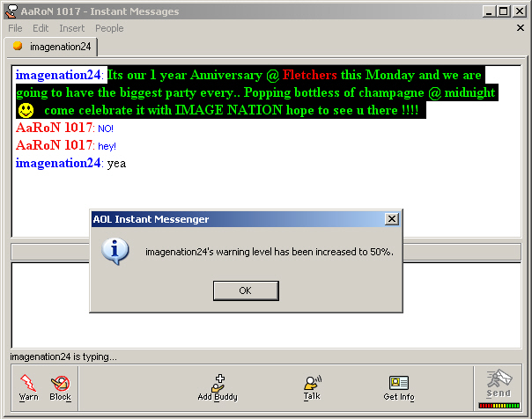Close the current conversation tab with X
The width and height of the screenshot is (532, 419).
521,28
